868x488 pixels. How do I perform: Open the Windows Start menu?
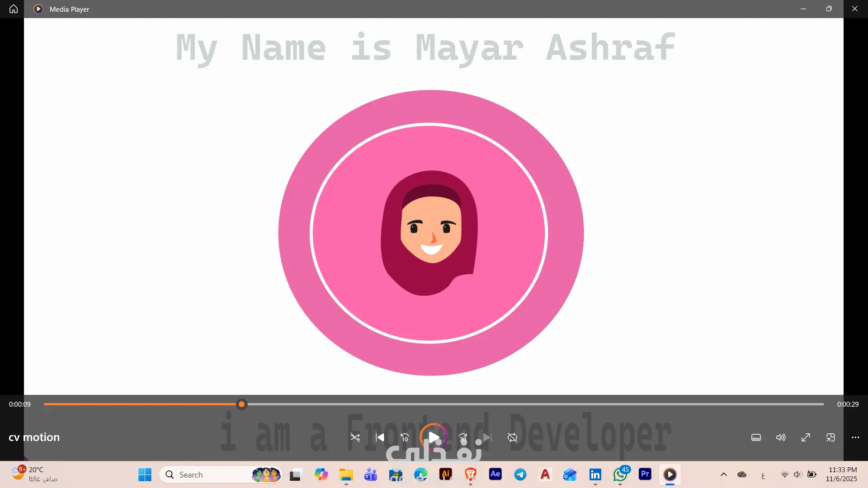click(145, 475)
